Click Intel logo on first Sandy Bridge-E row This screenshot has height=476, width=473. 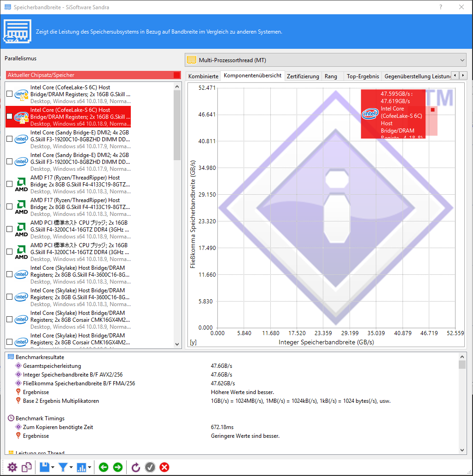tap(21, 139)
